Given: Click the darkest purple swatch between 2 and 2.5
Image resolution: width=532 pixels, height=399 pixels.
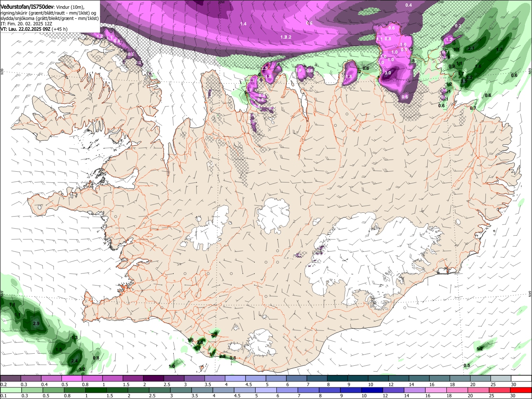Looking at the screenshot, I should [153, 379].
